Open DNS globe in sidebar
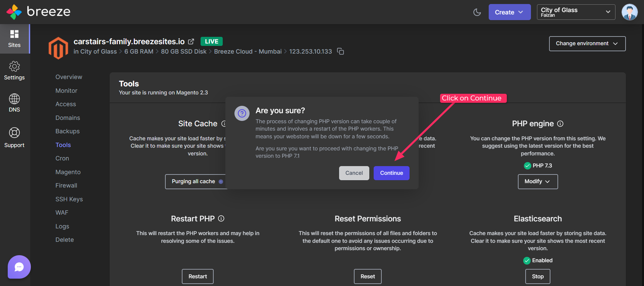Image resolution: width=644 pixels, height=286 pixels. pyautogui.click(x=14, y=103)
